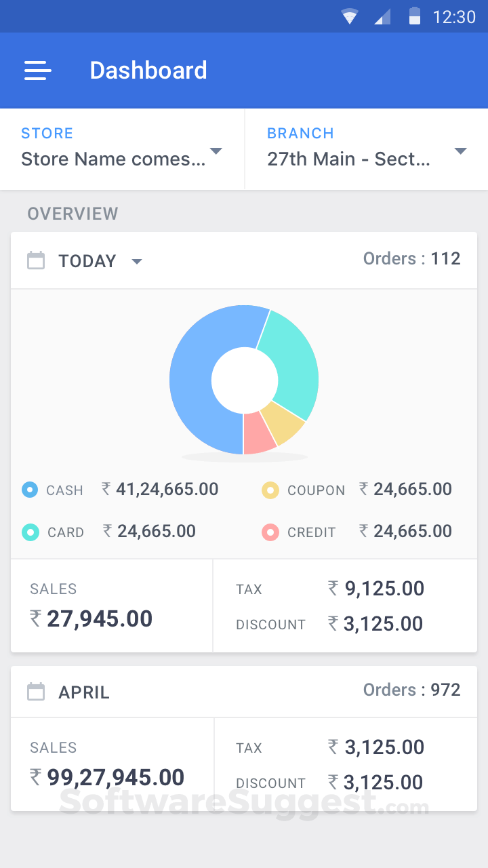
Task: Click the calendar icon beside APRIL
Action: (x=36, y=692)
